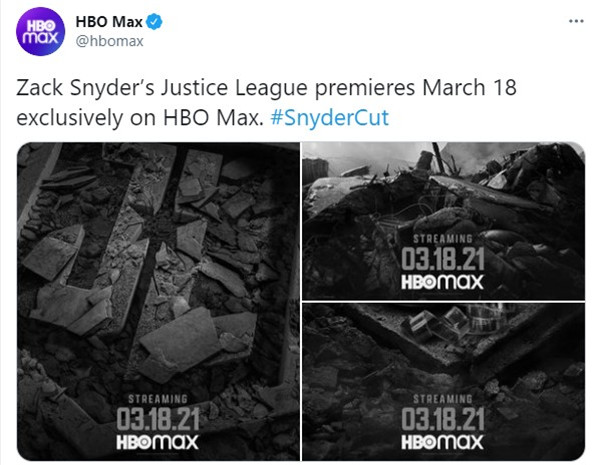Click the HBO Max logo in left poster
600x465 pixels.
point(157,442)
